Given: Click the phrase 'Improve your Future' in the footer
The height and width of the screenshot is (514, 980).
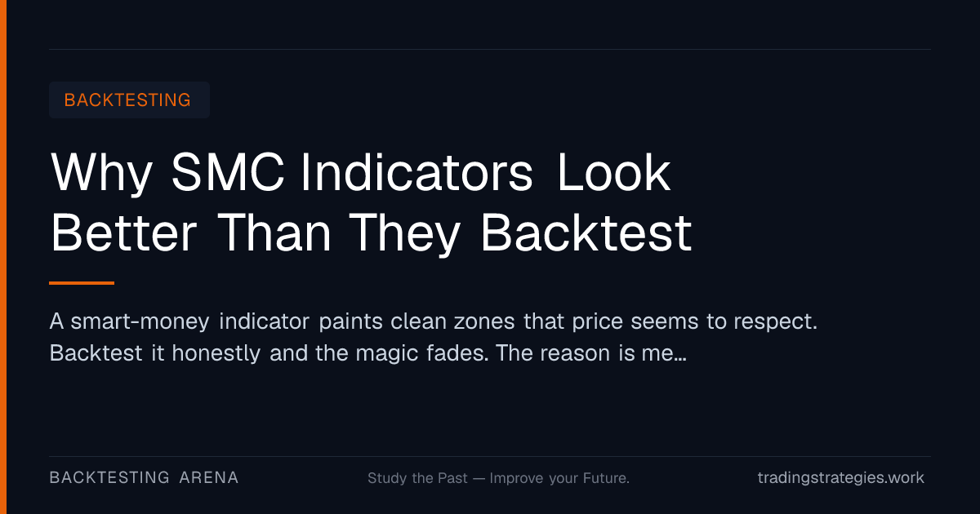Looking at the screenshot, I should pos(559,478).
